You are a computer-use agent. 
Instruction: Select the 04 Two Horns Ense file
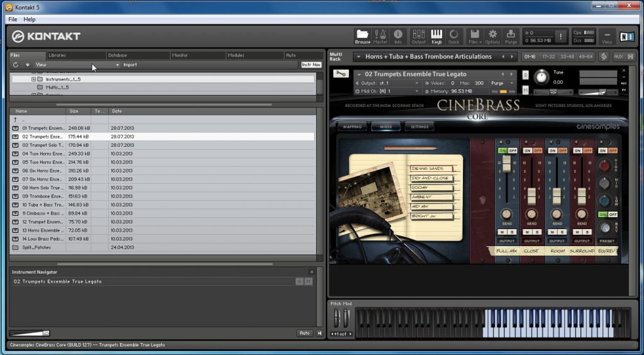pos(162,154)
